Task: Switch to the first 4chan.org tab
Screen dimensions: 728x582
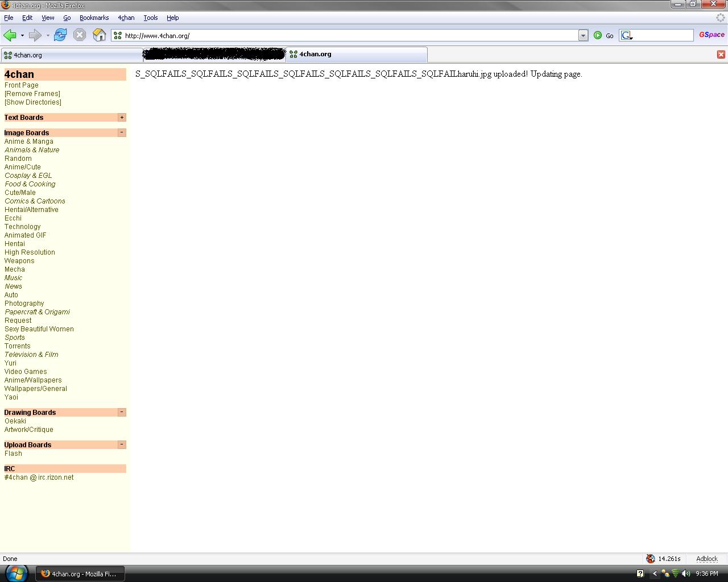Action: 72,55
